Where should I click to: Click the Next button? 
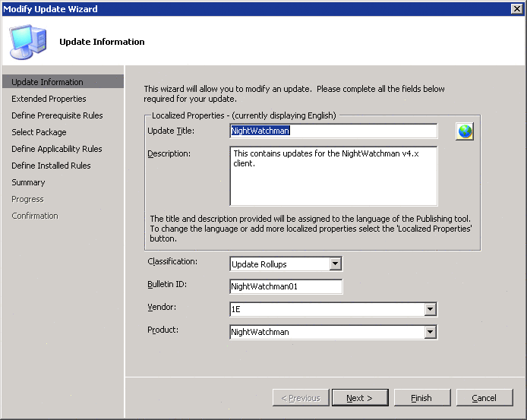coord(360,398)
